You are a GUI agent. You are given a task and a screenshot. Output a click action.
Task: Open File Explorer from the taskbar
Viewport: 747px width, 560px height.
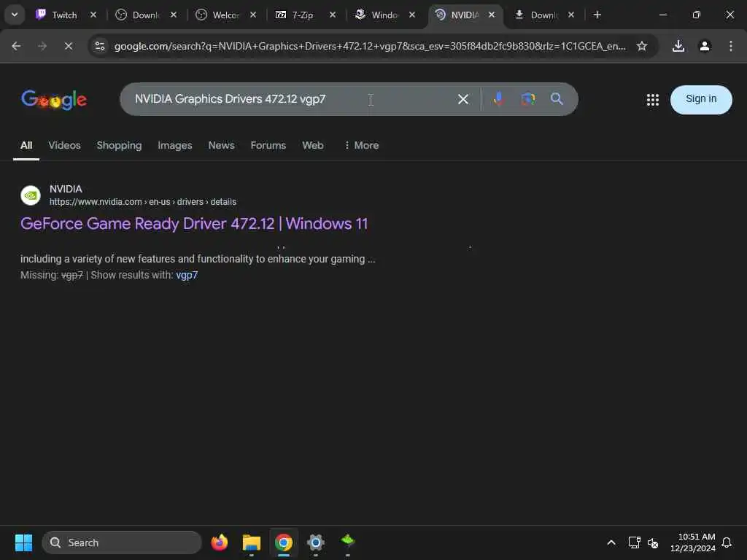(252, 542)
